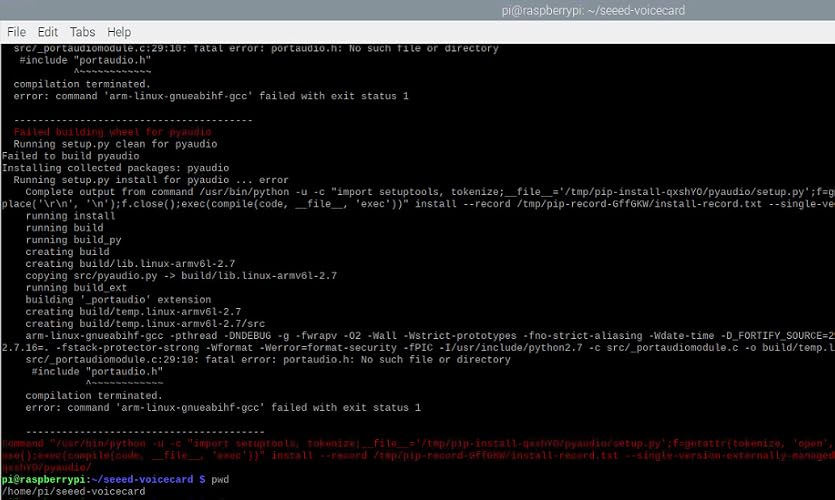Click the "running build_ext" output line
The image size is (835, 500).
(76, 288)
